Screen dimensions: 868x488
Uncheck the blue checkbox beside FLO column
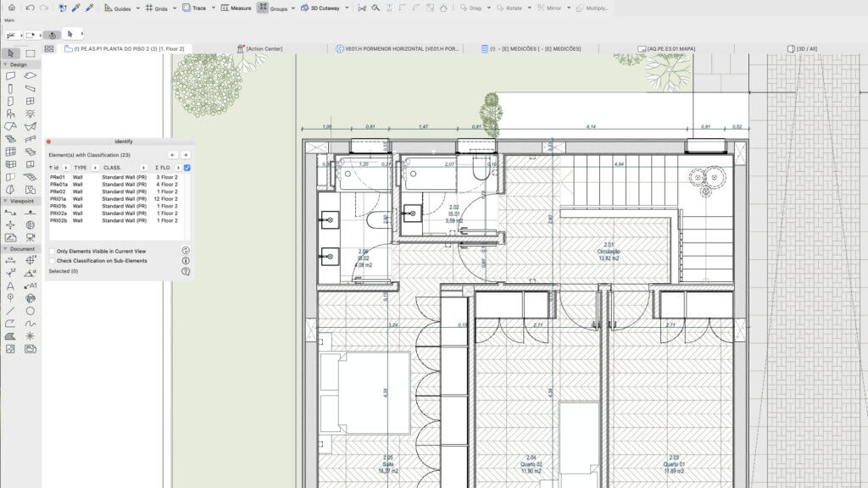(x=187, y=168)
